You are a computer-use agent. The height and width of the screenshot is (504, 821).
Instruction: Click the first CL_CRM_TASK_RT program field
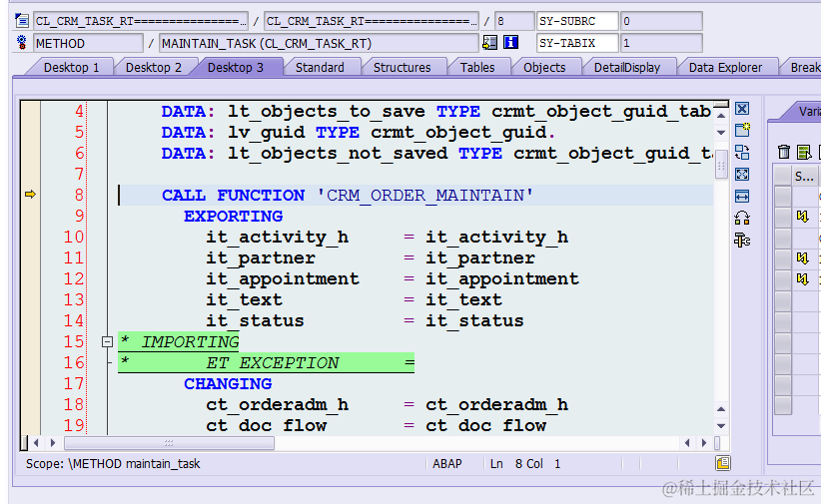[x=141, y=21]
